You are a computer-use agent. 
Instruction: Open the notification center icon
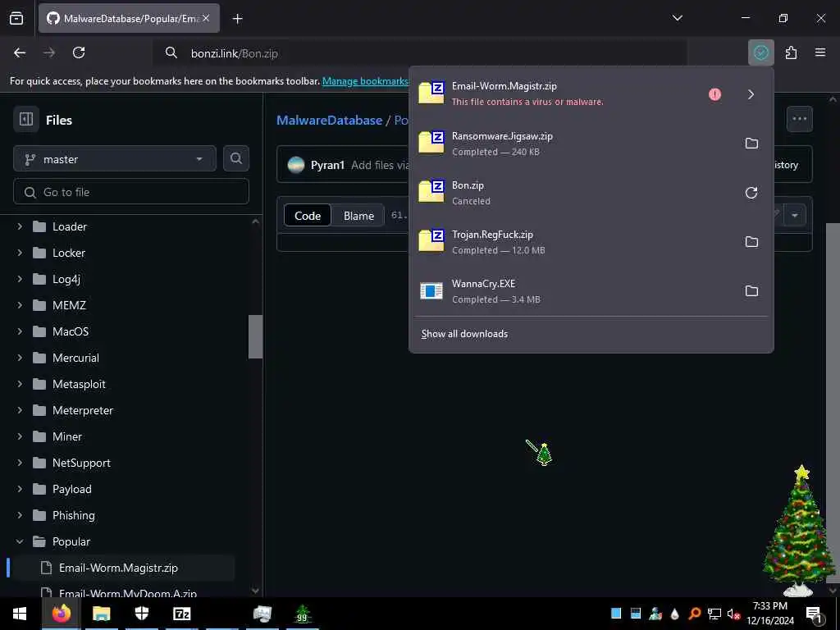point(814,614)
